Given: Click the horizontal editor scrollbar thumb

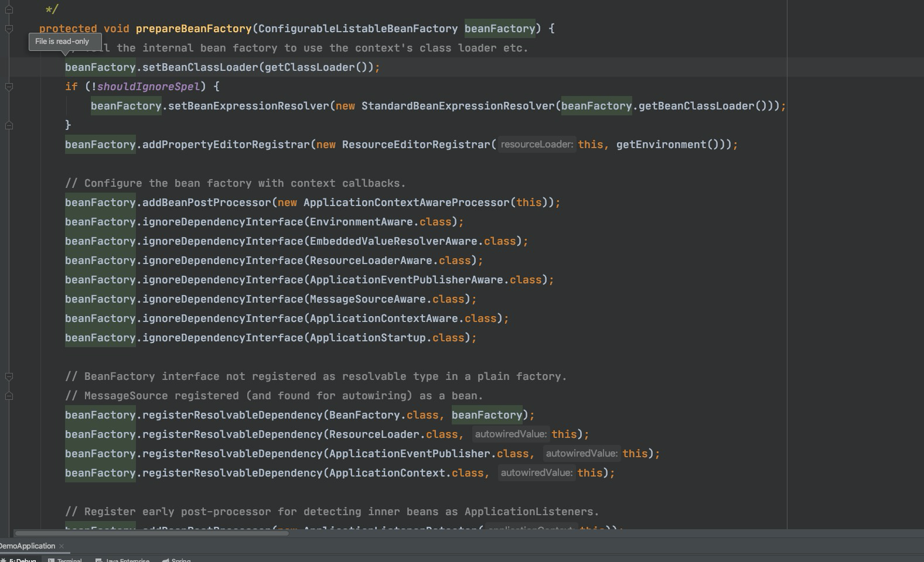Looking at the screenshot, I should tap(151, 533).
